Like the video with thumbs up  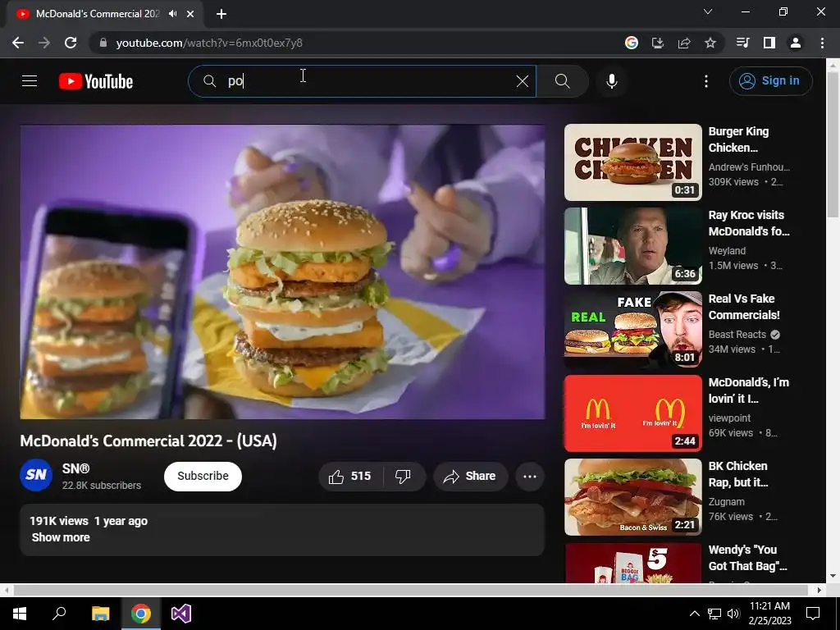tap(350, 477)
